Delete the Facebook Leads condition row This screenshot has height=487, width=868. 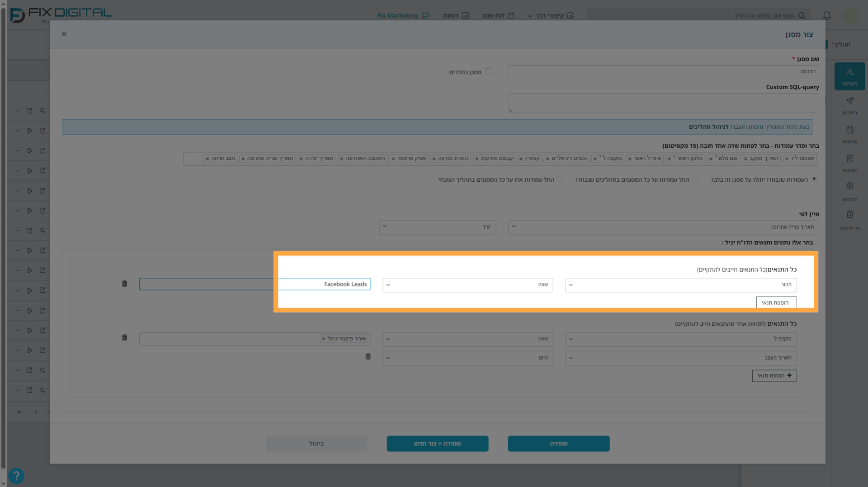coord(124,284)
